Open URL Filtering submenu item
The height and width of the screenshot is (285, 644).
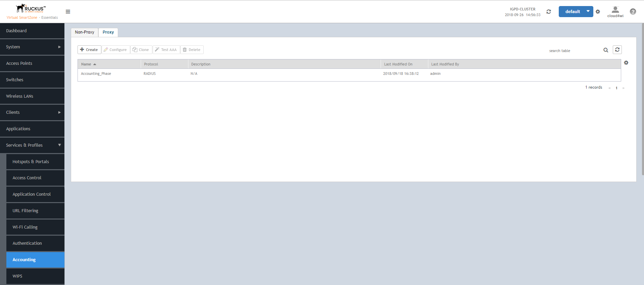pyautogui.click(x=35, y=211)
